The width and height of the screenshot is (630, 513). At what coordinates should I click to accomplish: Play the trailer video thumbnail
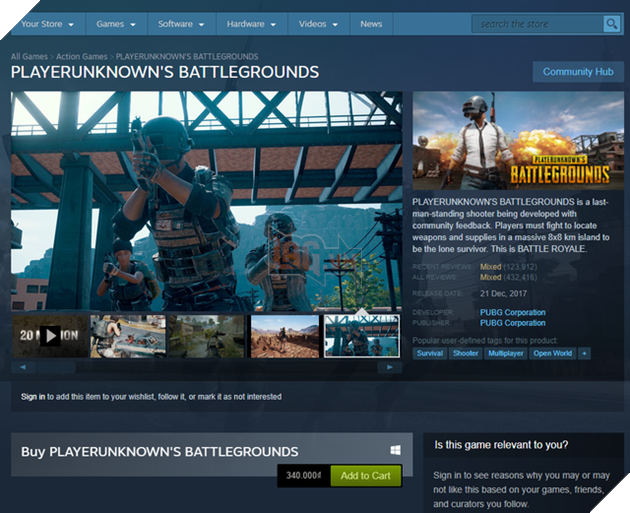(50, 336)
